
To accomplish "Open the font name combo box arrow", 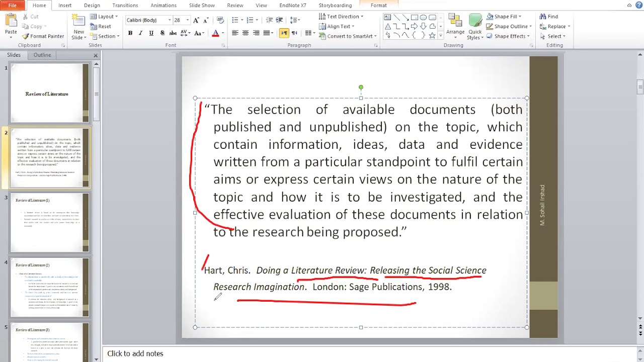I will (x=170, y=20).
